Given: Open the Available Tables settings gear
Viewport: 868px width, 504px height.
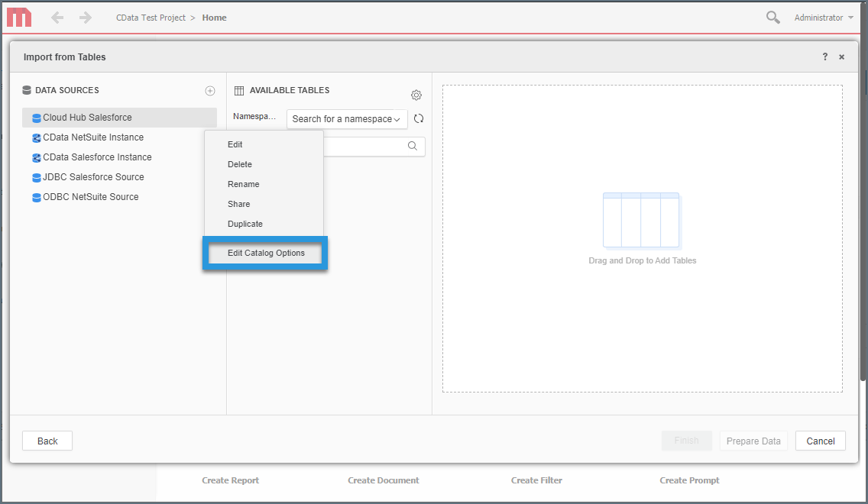Looking at the screenshot, I should coord(416,95).
